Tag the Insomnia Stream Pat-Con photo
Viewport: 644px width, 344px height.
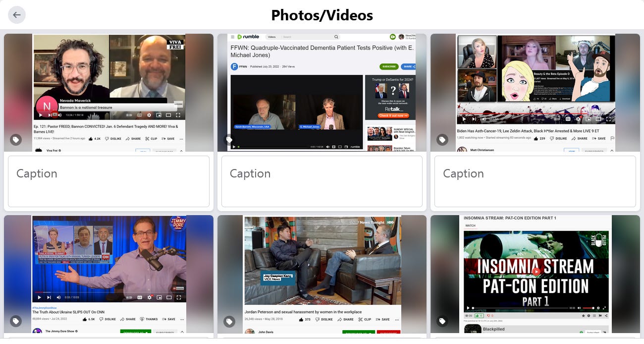(442, 321)
